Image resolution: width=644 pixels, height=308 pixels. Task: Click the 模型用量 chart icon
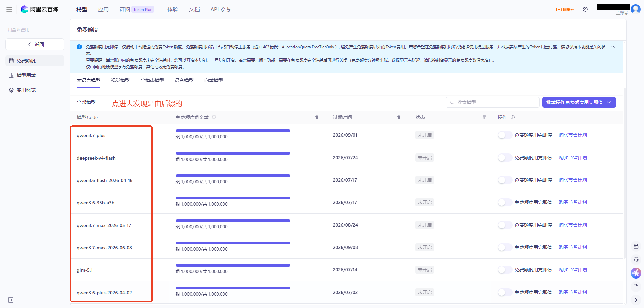point(11,75)
